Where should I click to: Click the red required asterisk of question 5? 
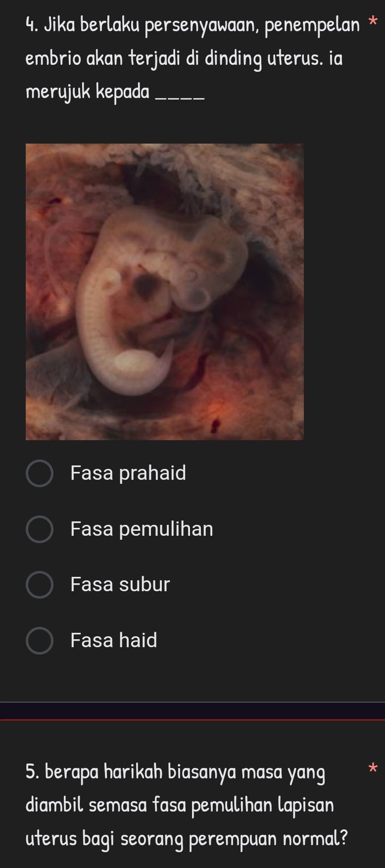pyautogui.click(x=373, y=768)
